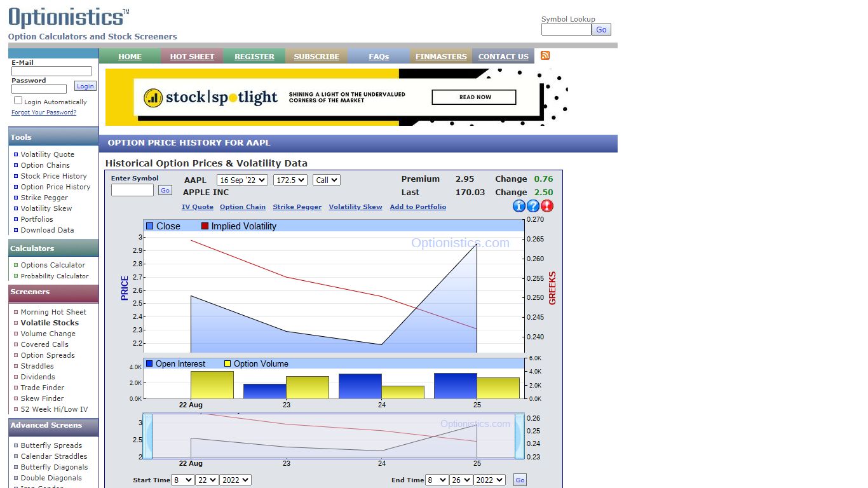The height and width of the screenshot is (488, 868).
Task: Open the Volatility Skew link above chart
Action: (356, 207)
